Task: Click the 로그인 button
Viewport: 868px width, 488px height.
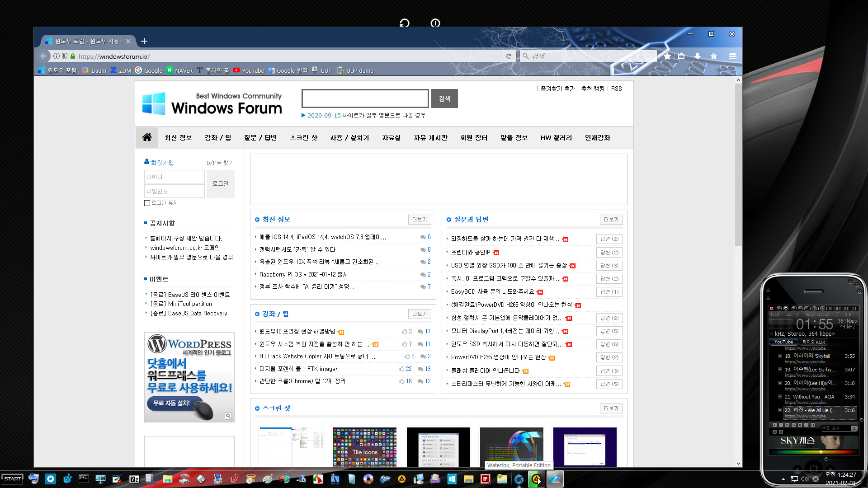Action: coord(221,183)
